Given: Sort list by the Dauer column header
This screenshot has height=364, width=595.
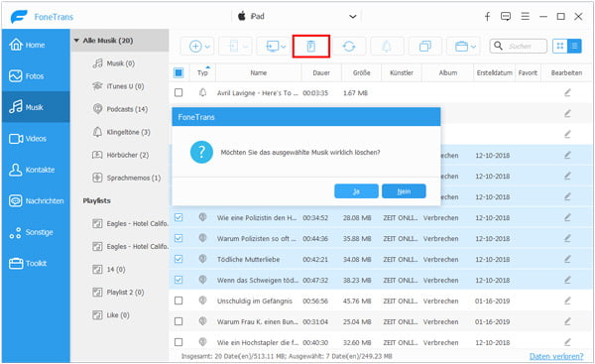Looking at the screenshot, I should pos(321,72).
